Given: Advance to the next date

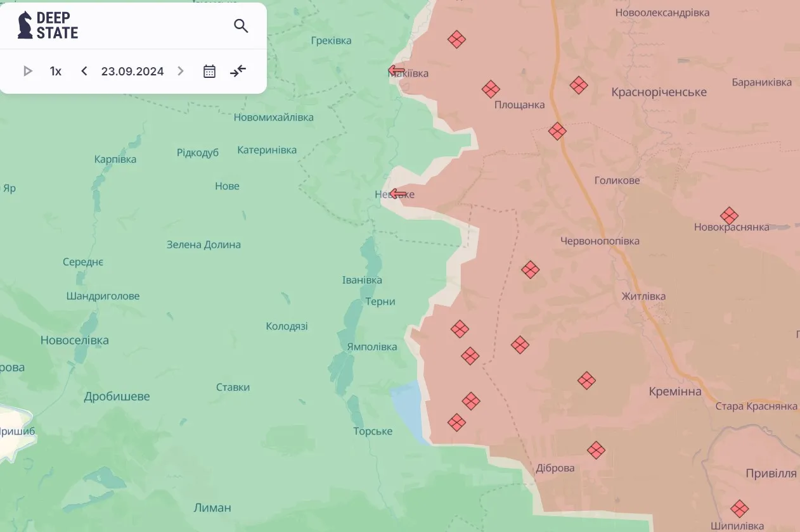Looking at the screenshot, I should (x=181, y=71).
